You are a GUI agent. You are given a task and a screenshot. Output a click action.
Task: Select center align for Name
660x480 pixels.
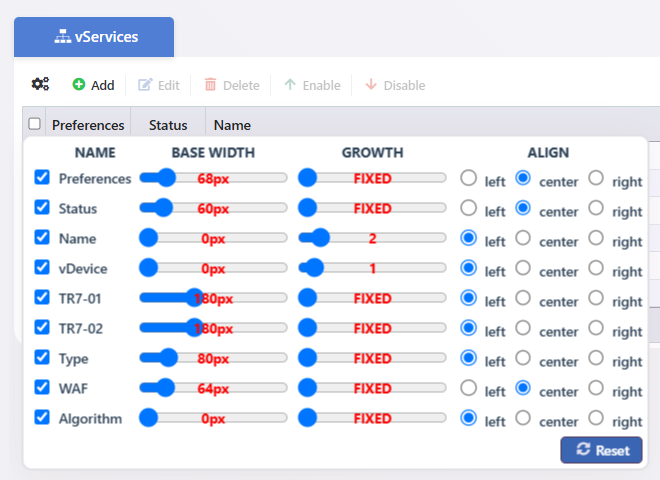[x=523, y=238]
